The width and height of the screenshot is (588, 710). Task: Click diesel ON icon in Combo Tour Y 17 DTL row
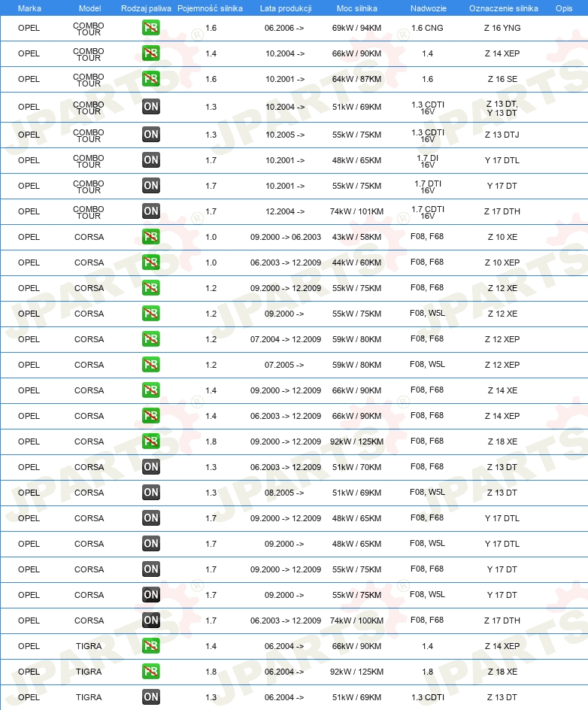click(x=150, y=160)
